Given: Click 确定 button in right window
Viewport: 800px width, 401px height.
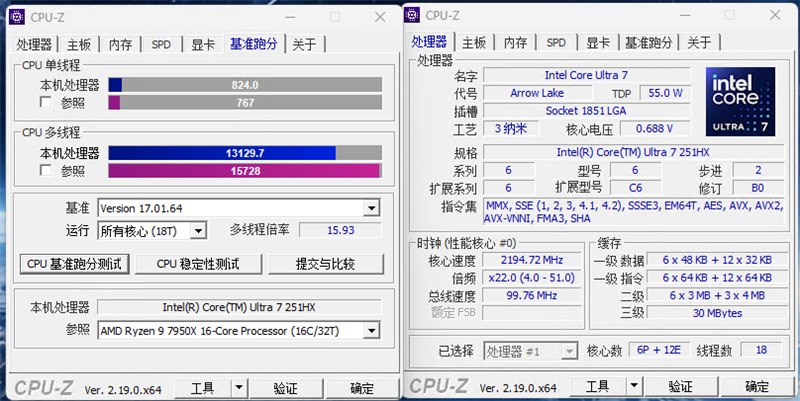Looking at the screenshot, I should 757,386.
